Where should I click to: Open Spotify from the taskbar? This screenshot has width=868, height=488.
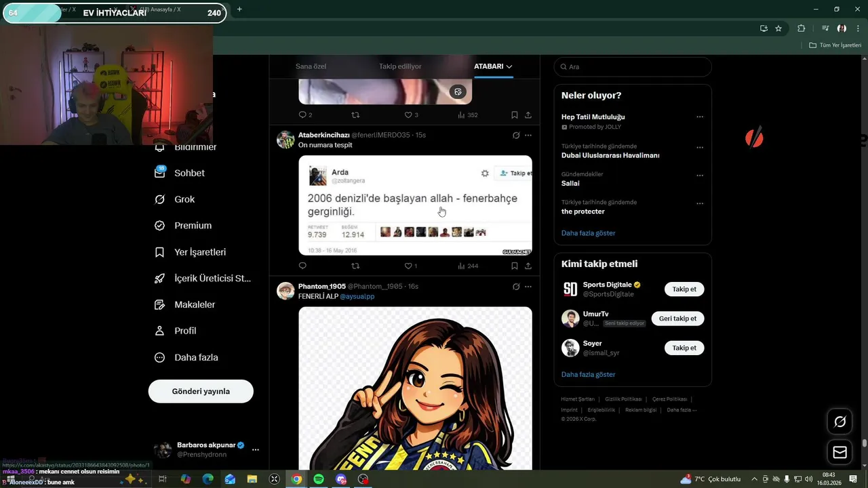[319, 479]
